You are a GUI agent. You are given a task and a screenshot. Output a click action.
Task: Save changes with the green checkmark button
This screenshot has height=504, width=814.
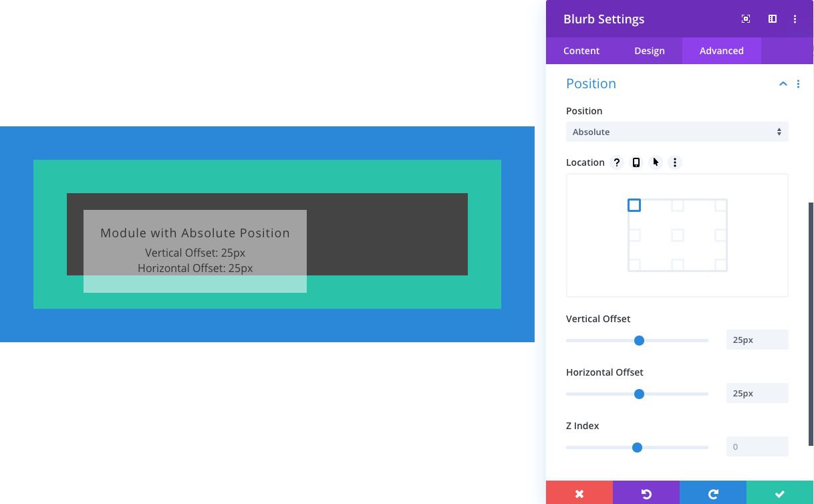pos(780,494)
